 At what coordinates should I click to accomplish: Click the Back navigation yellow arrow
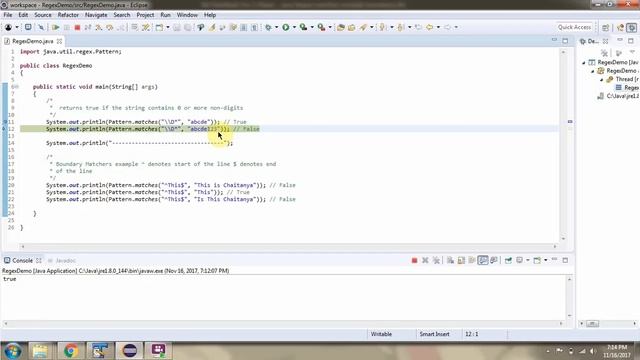click(x=429, y=27)
